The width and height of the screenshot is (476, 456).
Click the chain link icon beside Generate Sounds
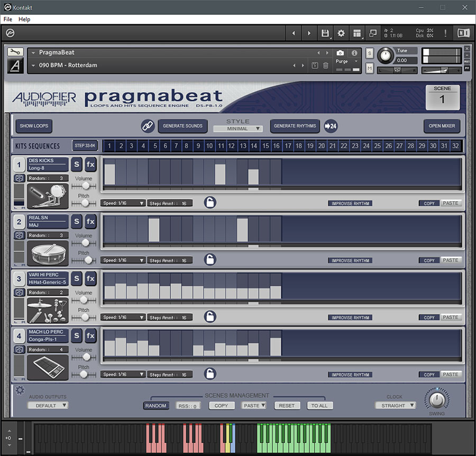coord(148,126)
